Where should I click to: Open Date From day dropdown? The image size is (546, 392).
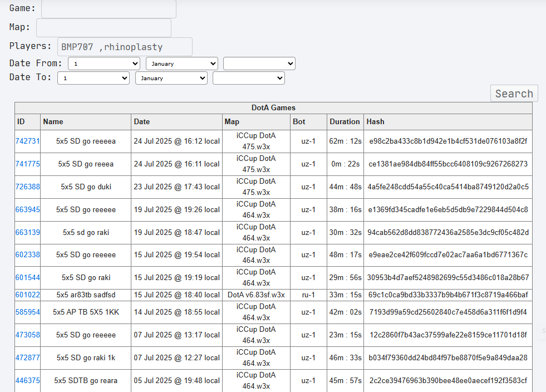tap(104, 64)
